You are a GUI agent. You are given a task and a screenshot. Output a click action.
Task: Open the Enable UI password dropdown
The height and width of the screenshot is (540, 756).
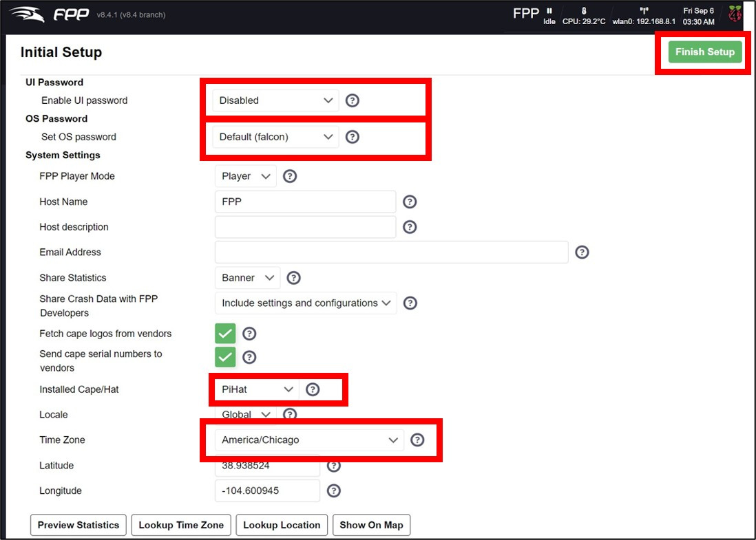[276, 100]
